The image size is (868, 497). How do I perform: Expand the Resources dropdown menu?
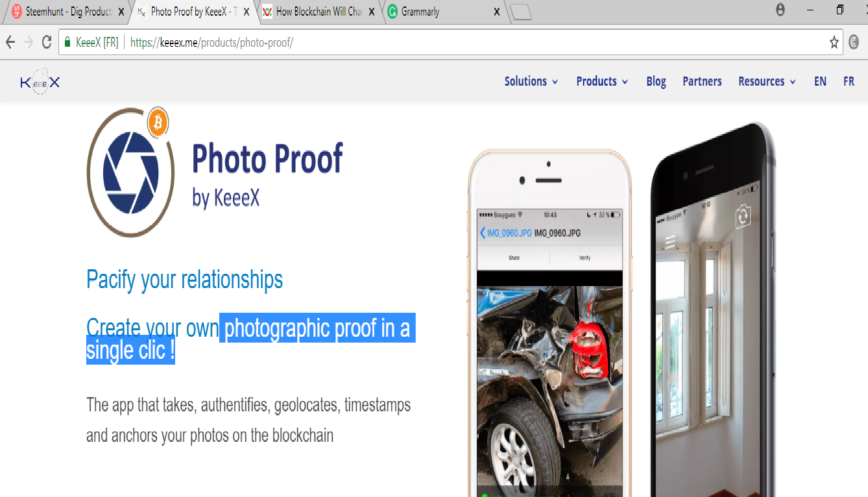pyautogui.click(x=767, y=81)
